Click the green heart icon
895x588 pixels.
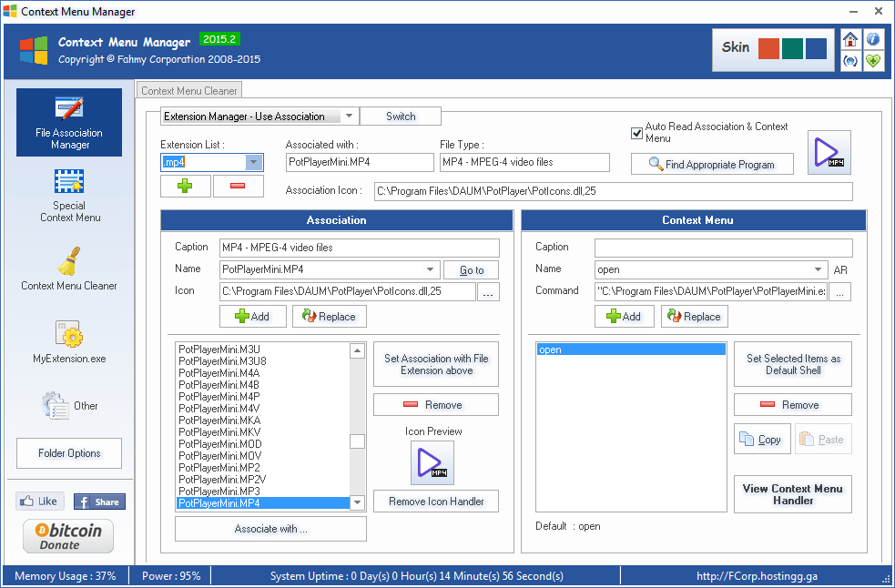tap(873, 61)
